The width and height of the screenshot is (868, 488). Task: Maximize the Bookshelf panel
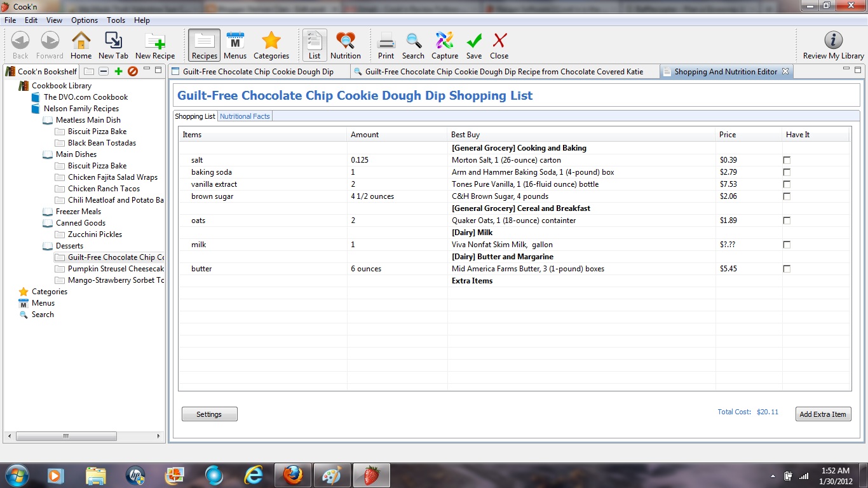pyautogui.click(x=158, y=70)
